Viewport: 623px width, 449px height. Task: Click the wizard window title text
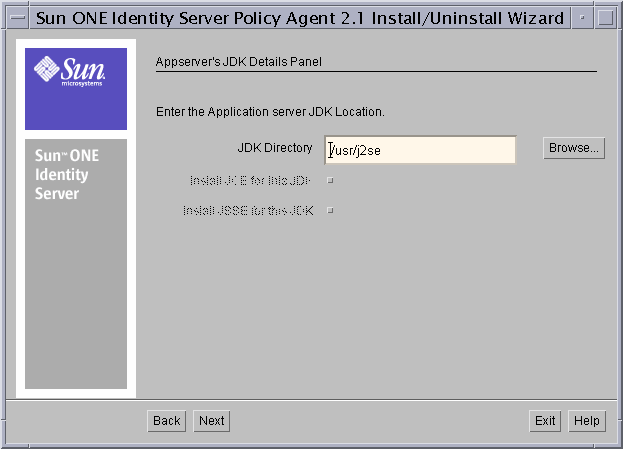[300, 18]
